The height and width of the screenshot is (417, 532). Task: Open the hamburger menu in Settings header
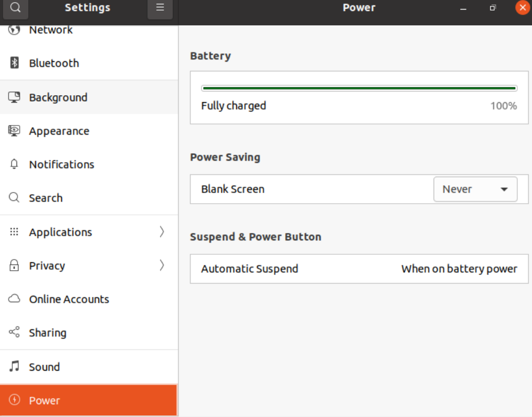(x=160, y=8)
